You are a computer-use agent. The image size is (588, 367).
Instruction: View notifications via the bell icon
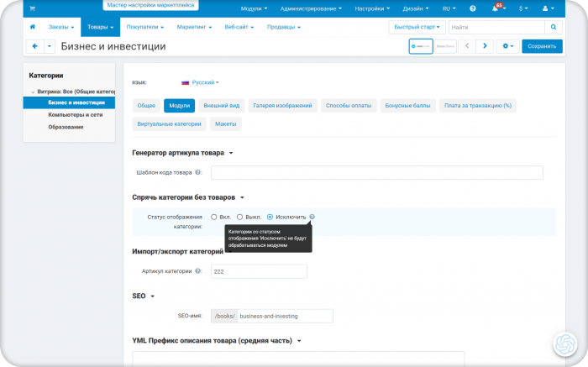496,8
